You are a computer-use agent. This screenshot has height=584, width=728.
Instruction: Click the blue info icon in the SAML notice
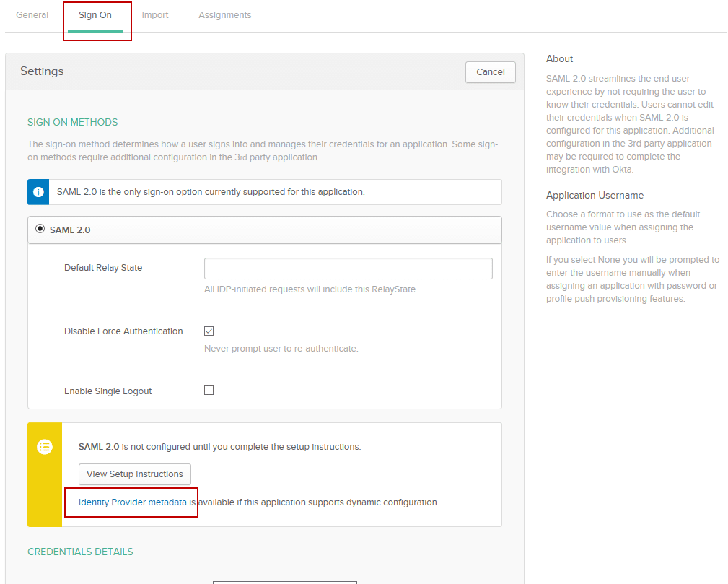click(38, 192)
